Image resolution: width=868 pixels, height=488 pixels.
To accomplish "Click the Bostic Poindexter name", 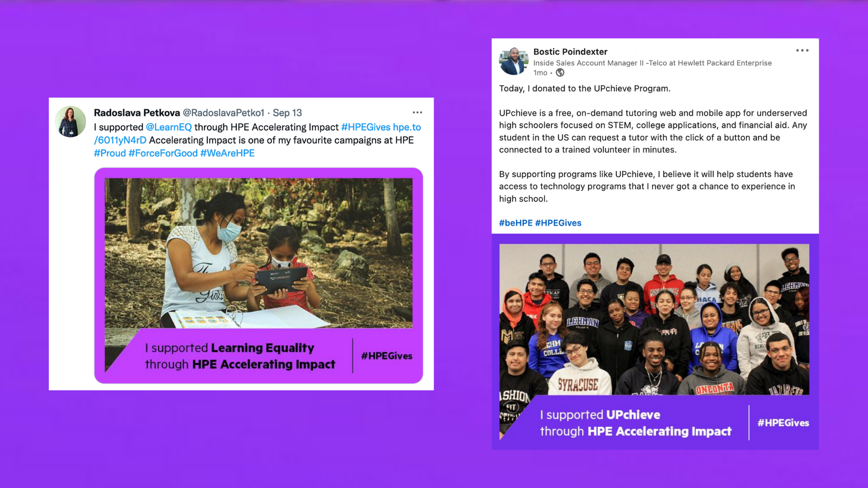I will pos(571,52).
